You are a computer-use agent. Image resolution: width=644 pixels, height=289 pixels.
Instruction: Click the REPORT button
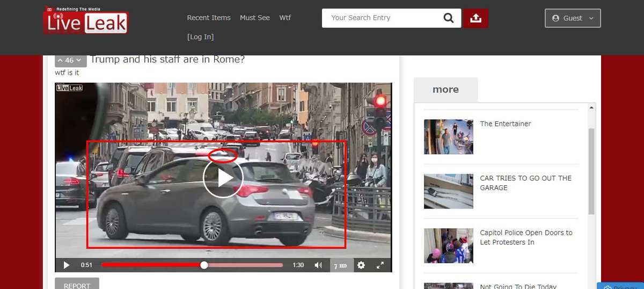(x=77, y=285)
